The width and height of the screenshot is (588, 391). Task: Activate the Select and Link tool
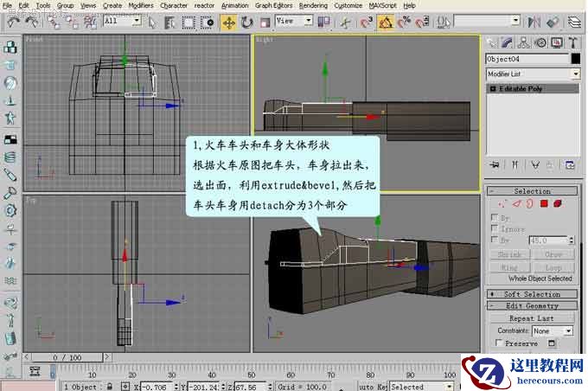tap(54, 22)
